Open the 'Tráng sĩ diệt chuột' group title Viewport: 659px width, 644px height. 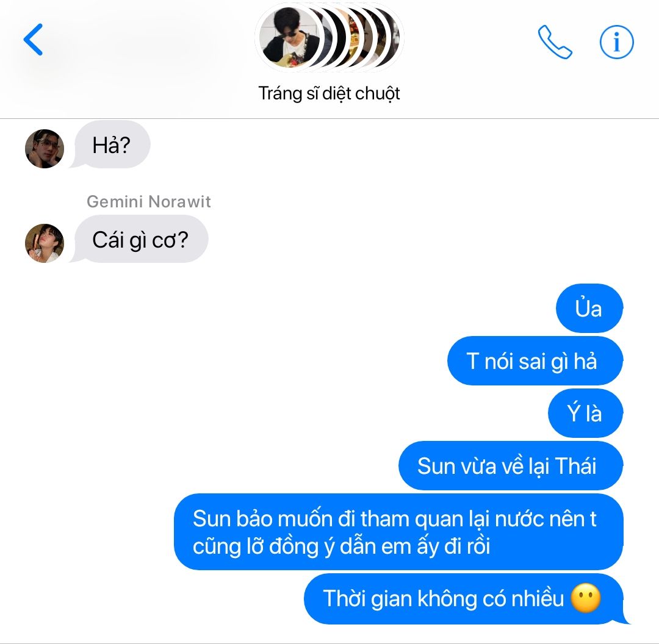point(329,93)
